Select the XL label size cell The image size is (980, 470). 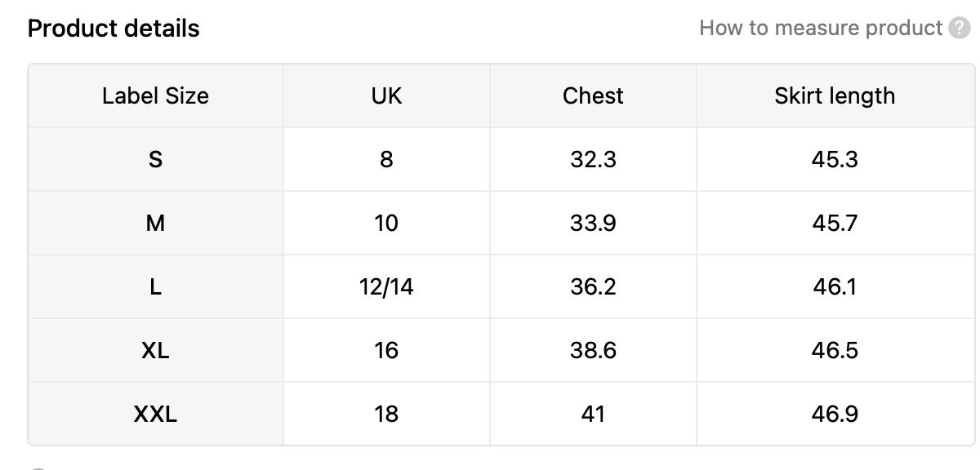pos(155,350)
